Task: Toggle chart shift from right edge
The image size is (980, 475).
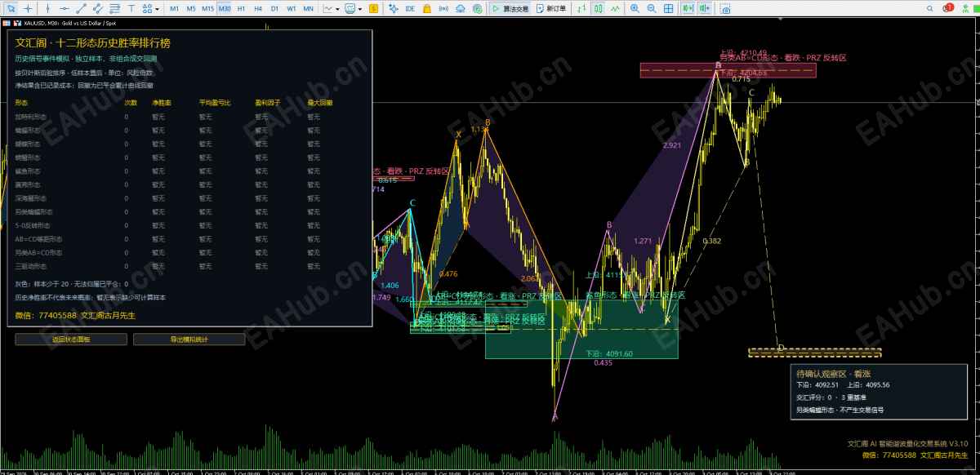Action: click(x=704, y=8)
